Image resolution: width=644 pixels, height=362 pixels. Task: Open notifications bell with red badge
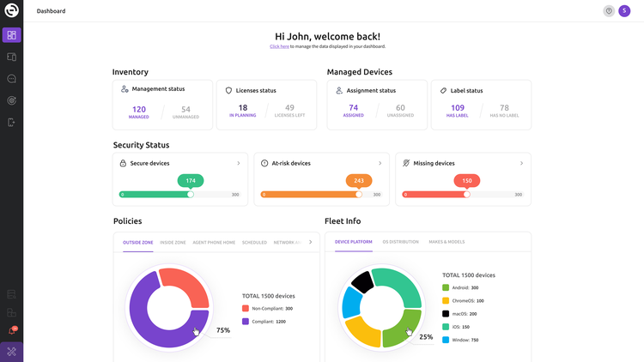(x=11, y=331)
